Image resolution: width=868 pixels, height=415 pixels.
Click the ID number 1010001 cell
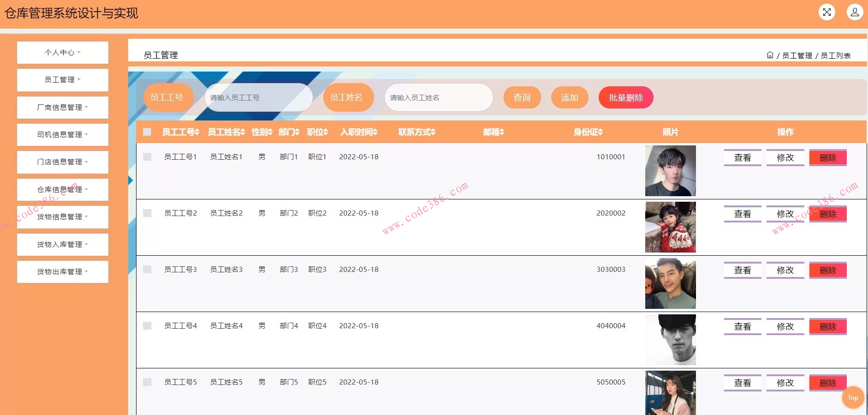[x=611, y=157]
